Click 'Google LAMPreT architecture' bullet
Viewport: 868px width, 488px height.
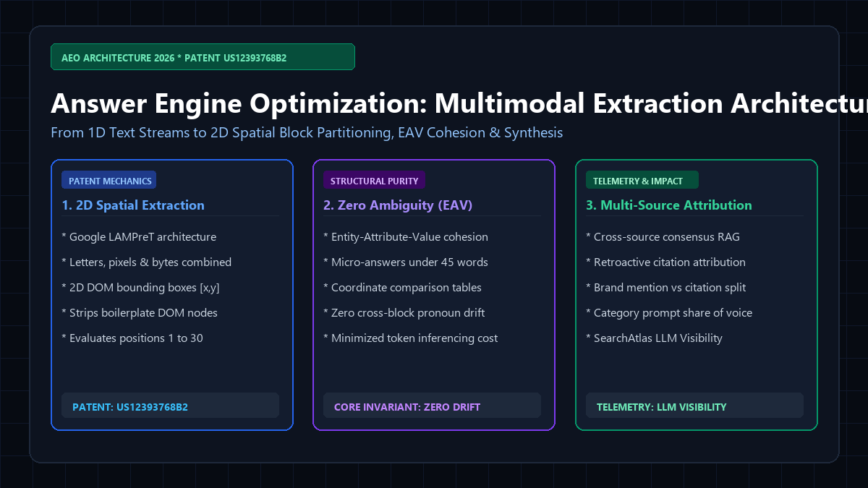pos(139,237)
